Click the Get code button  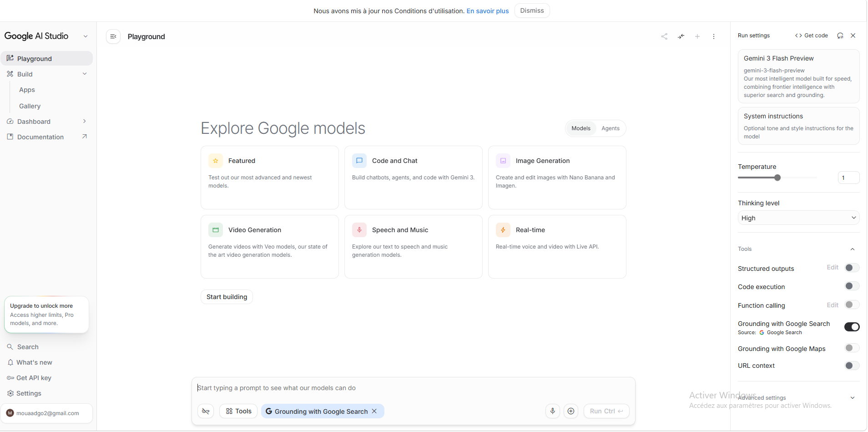(812, 36)
